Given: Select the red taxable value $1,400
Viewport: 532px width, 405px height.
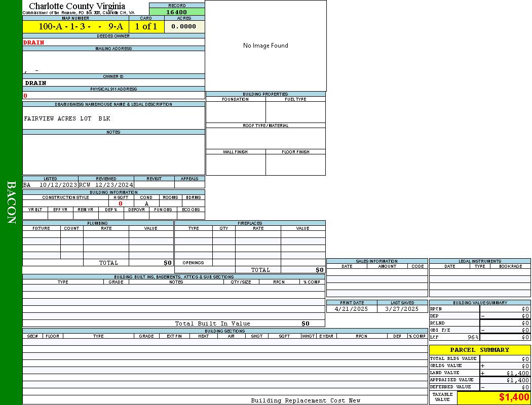Looking at the screenshot, I should pos(514,397).
